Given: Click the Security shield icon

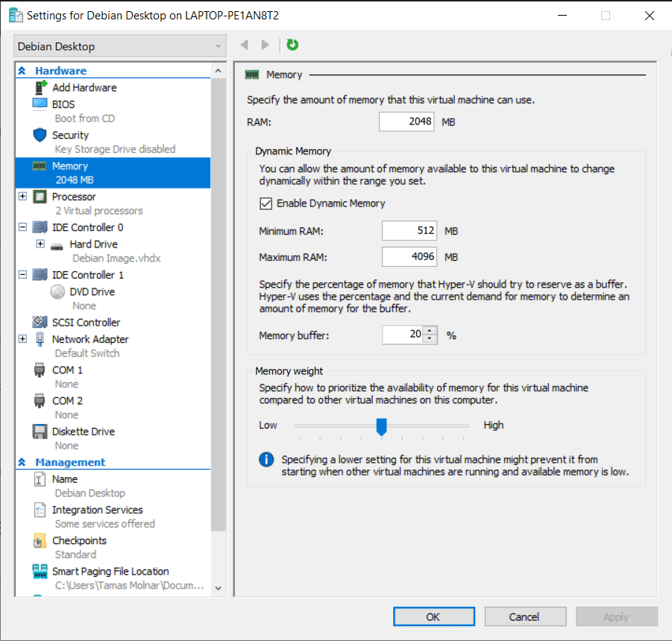Looking at the screenshot, I should click(x=40, y=136).
